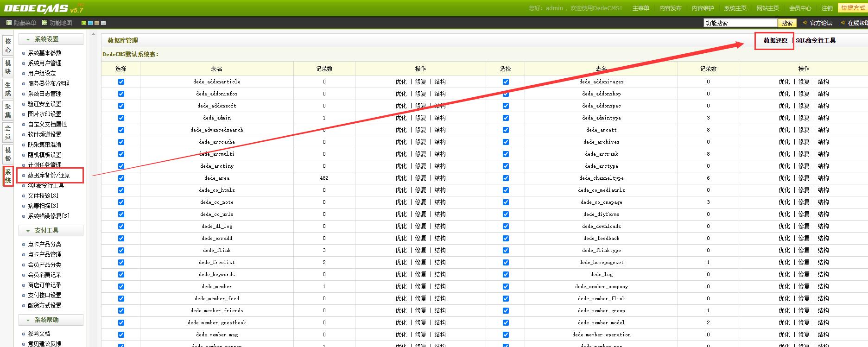
Task: Uncheck the dede_addonarticle table checkbox
Action: (x=121, y=82)
